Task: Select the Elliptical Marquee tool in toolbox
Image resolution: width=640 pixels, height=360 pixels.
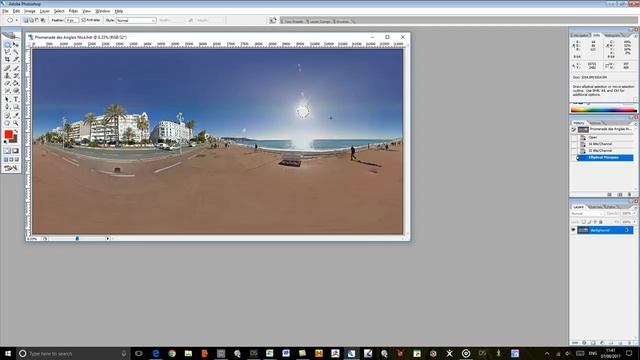Action: tap(7, 44)
